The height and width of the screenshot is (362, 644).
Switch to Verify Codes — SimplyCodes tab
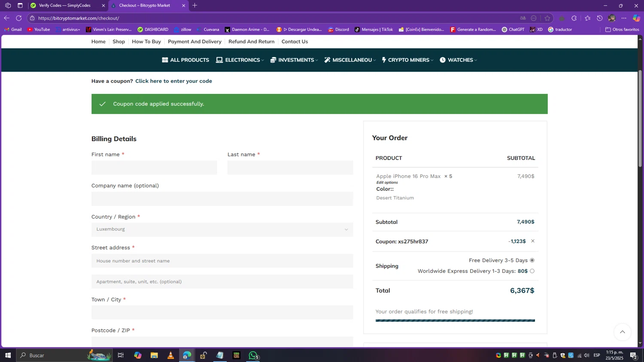(x=64, y=6)
